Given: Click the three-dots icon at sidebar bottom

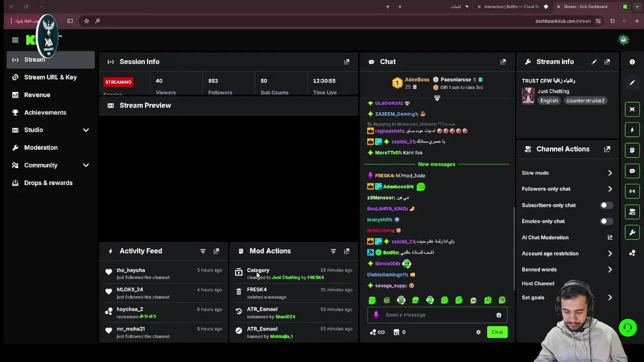Looking at the screenshot, I should [632, 253].
